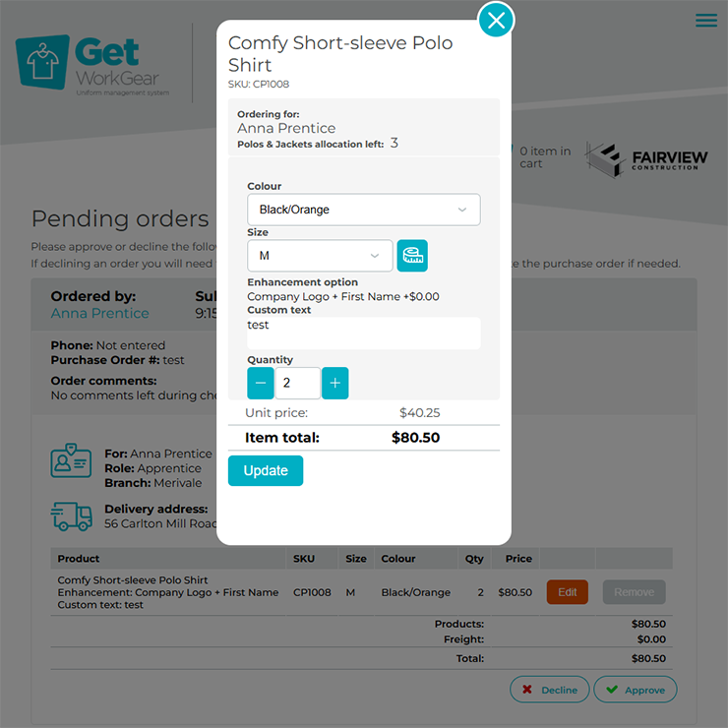
Task: Click the Quantity number field
Action: tap(297, 383)
